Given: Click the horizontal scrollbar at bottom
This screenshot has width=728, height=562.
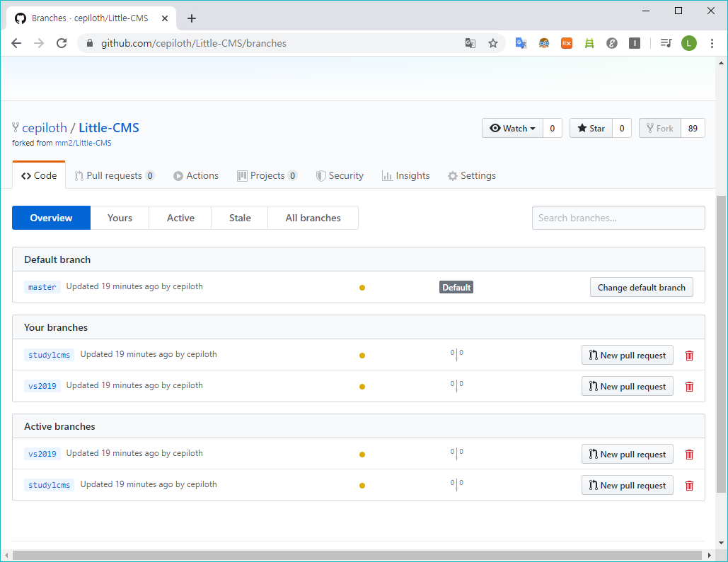Looking at the screenshot, I should (357, 555).
